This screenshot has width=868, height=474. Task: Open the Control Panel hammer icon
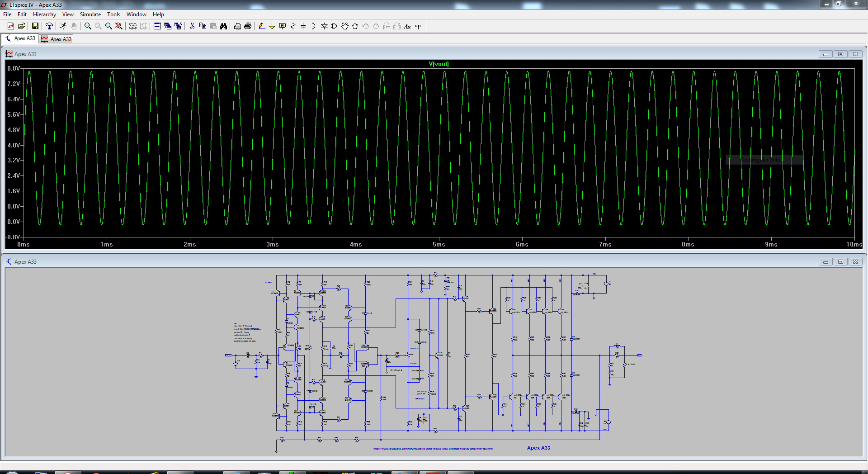(49, 26)
